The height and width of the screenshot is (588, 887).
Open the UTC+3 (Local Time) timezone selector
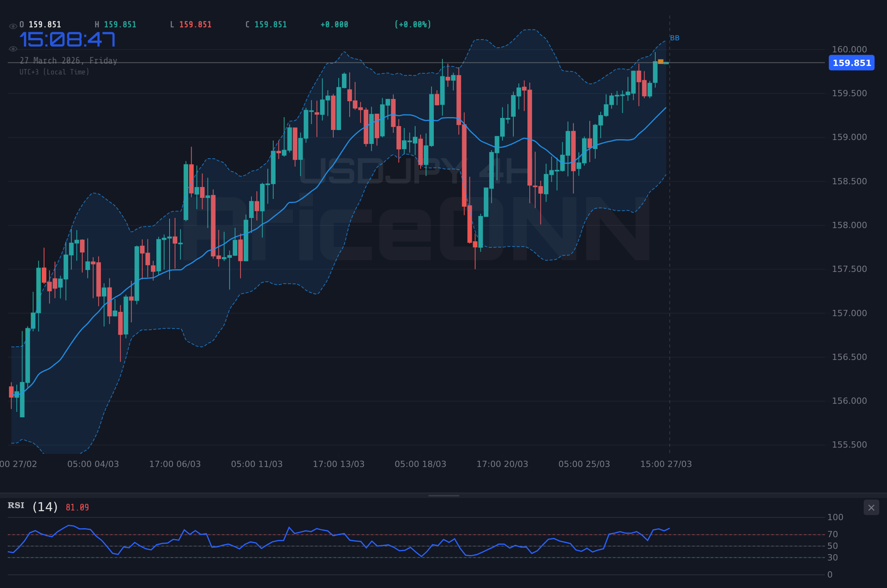54,72
